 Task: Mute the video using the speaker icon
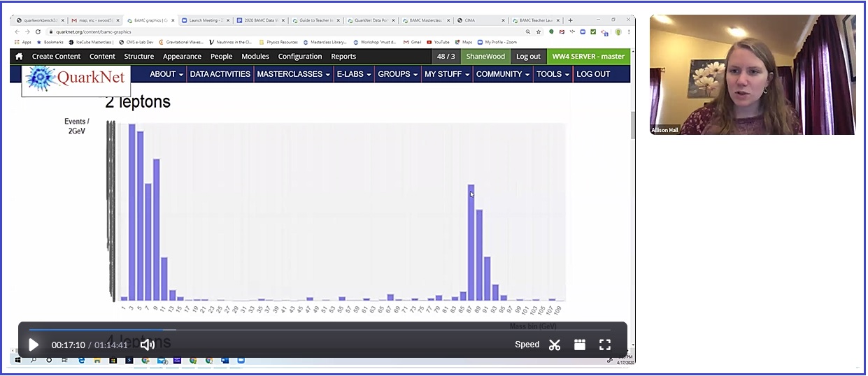coord(147,345)
